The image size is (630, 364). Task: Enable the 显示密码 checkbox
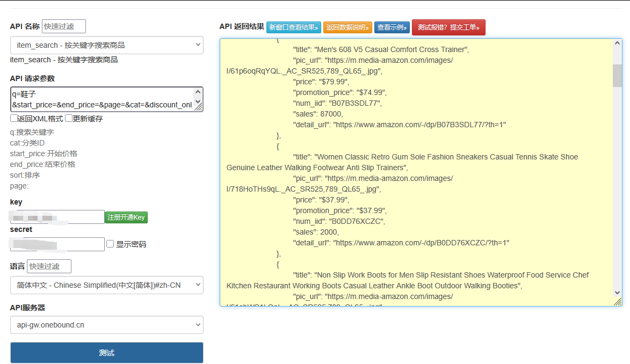point(110,244)
